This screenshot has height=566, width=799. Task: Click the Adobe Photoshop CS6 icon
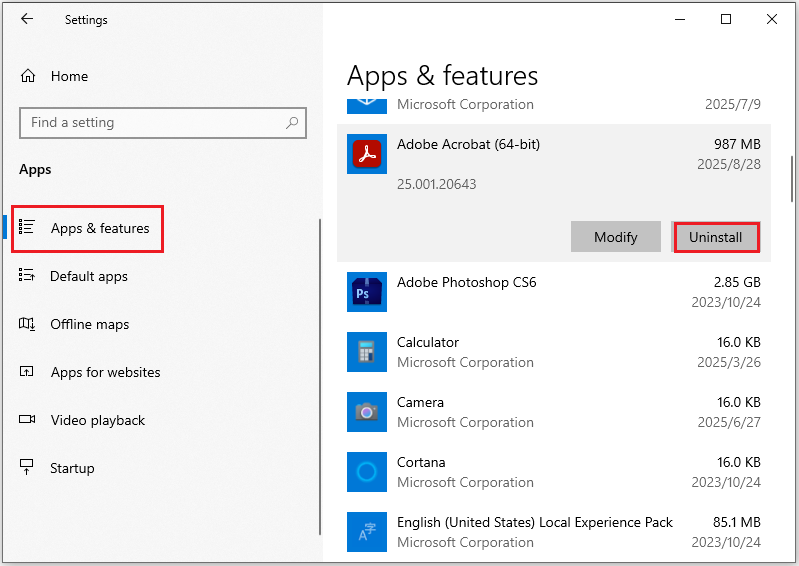point(367,292)
